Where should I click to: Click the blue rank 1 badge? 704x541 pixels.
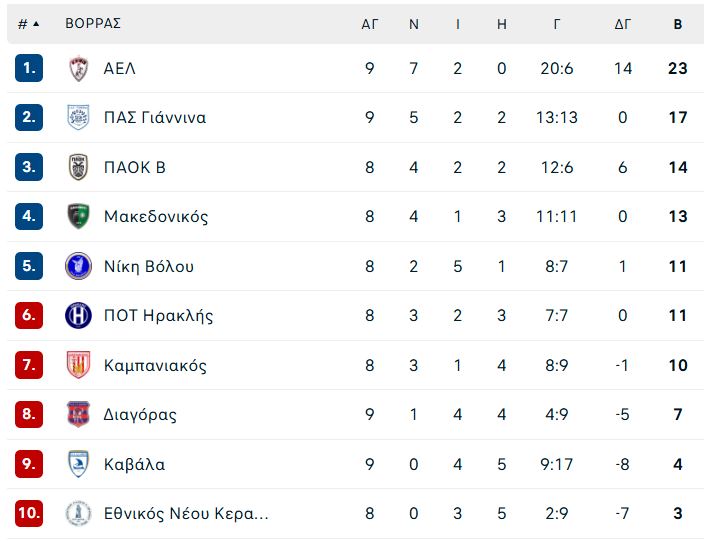(29, 68)
